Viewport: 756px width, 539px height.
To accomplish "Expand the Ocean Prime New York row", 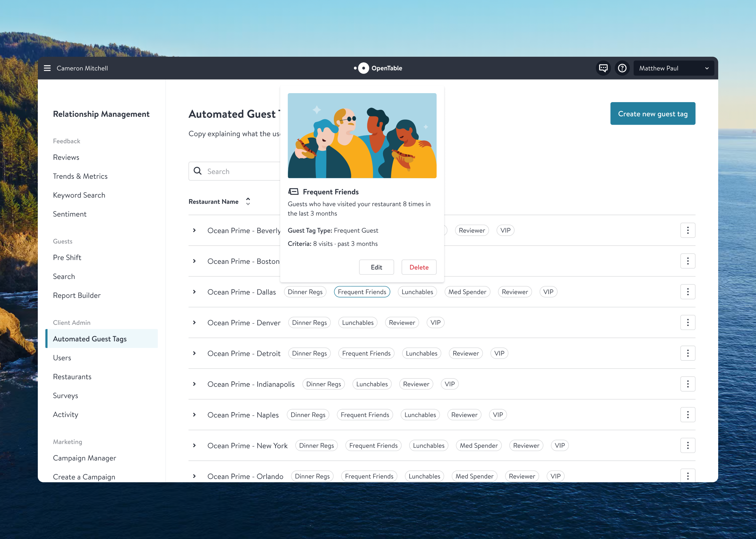I will tap(195, 445).
